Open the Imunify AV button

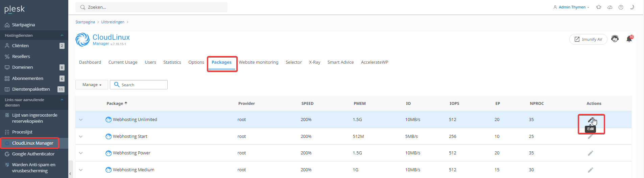coord(588,39)
